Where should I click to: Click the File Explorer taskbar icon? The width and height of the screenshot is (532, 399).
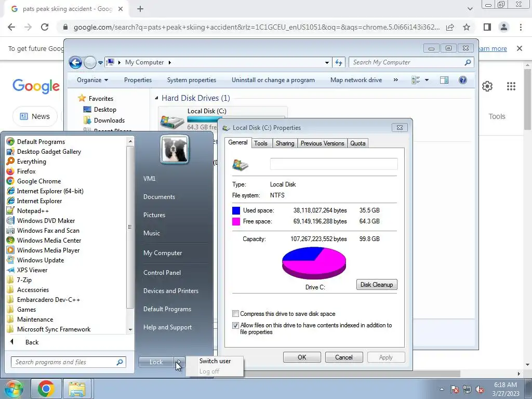click(77, 389)
